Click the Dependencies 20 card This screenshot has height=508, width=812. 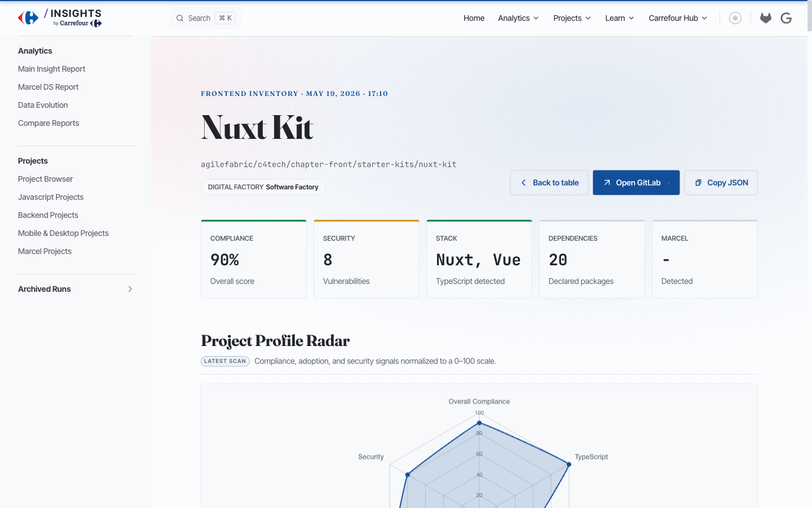[592, 259]
